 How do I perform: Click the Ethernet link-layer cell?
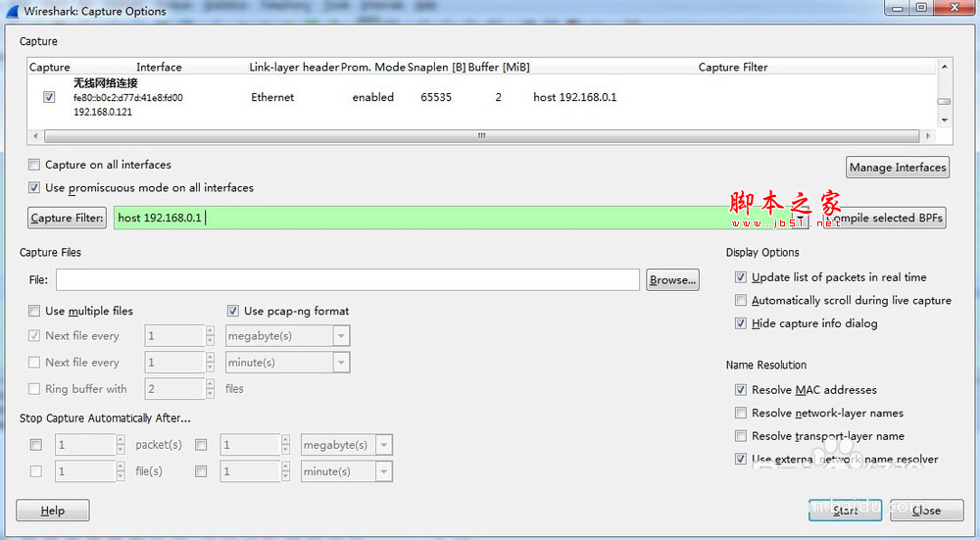tap(272, 97)
